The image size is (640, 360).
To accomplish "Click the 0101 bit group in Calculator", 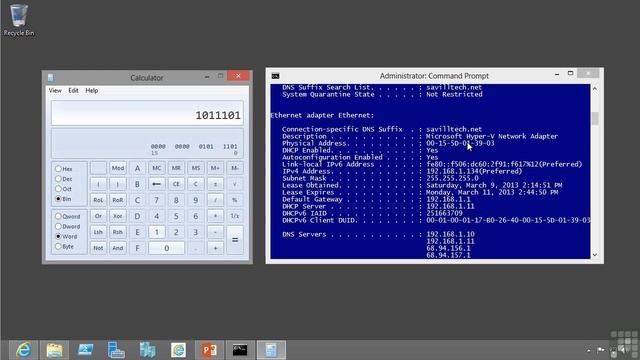I will coord(206,147).
